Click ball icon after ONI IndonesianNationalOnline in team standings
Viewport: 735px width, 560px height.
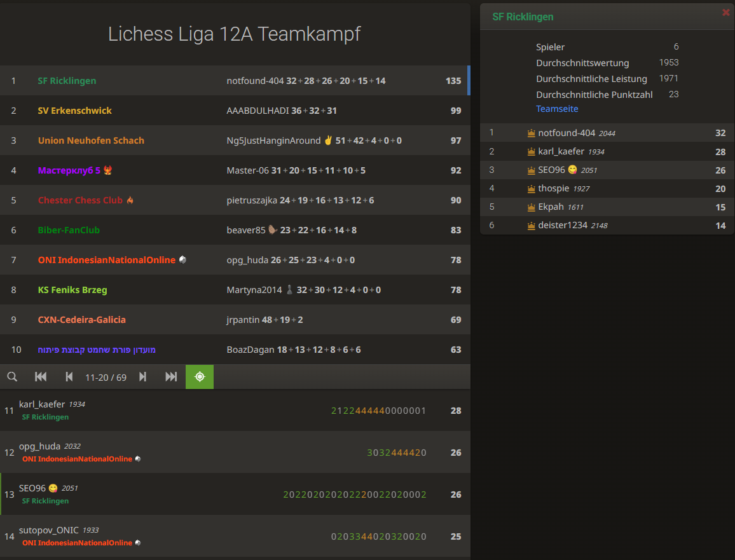183,259
